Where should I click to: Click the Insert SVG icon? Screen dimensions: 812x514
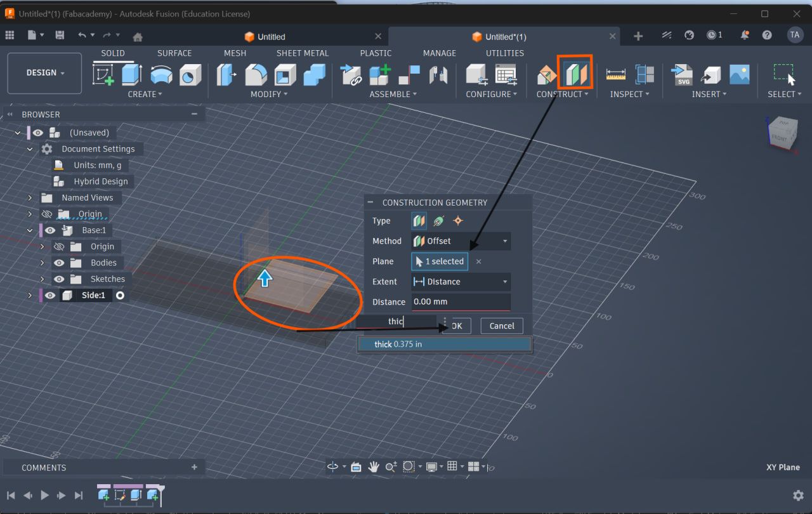pos(682,75)
